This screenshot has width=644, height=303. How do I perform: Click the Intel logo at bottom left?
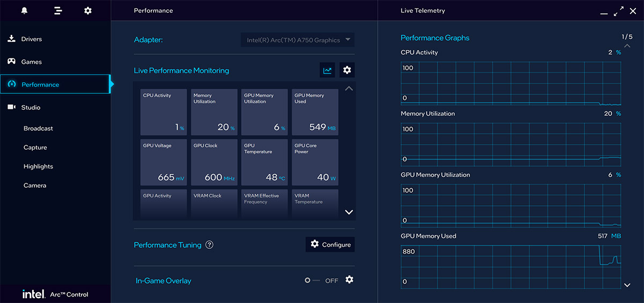(x=33, y=294)
